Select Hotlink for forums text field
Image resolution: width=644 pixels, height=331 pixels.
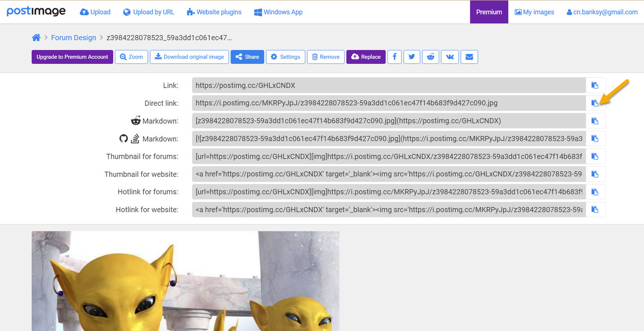pos(389,192)
